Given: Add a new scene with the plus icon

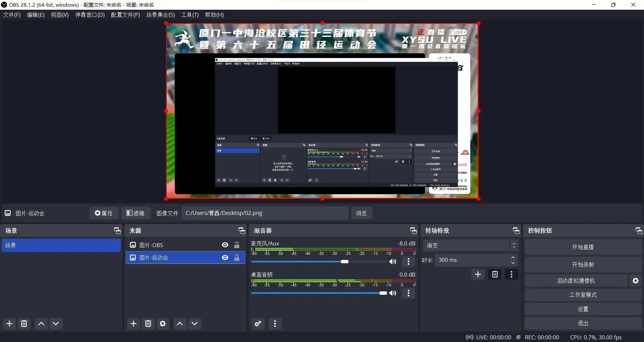Looking at the screenshot, I should (x=9, y=324).
